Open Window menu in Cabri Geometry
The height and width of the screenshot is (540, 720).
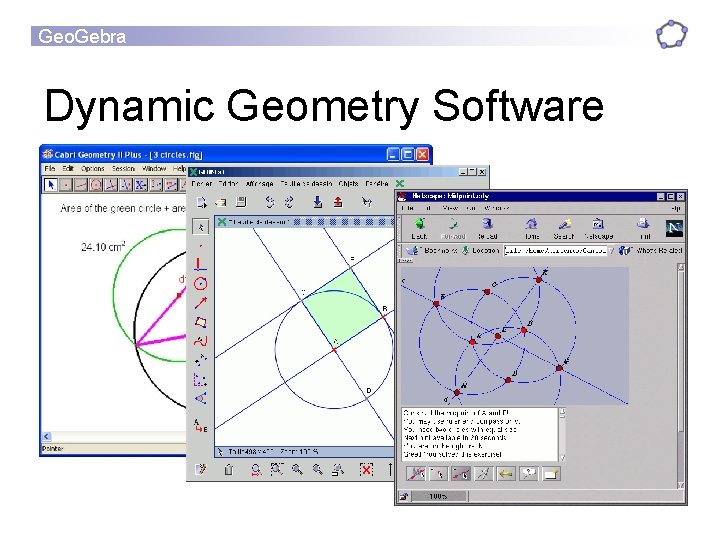[x=154, y=169]
